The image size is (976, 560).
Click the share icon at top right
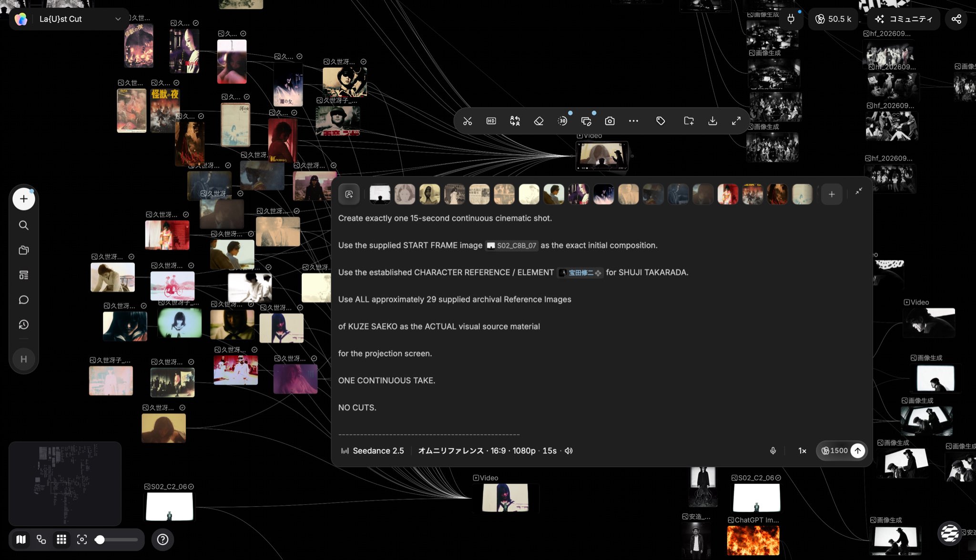pyautogui.click(x=956, y=19)
